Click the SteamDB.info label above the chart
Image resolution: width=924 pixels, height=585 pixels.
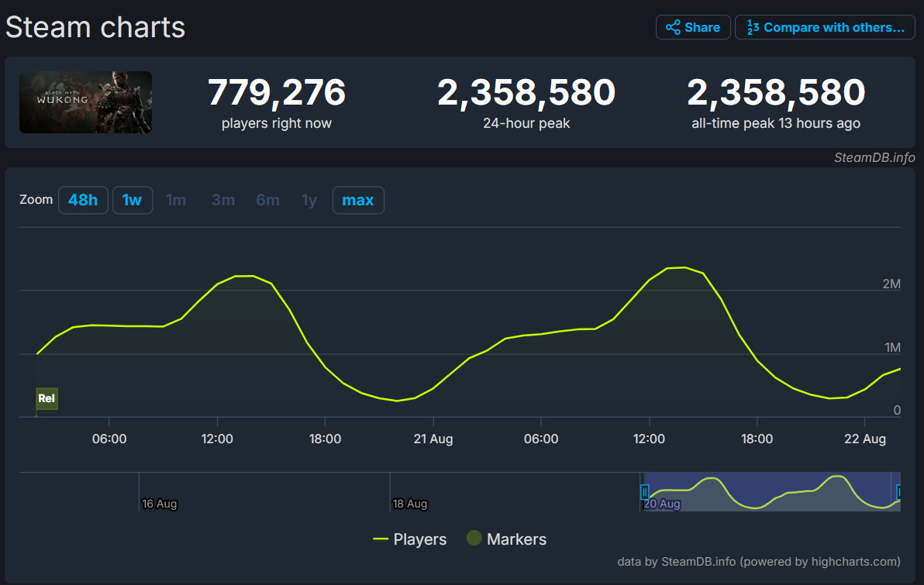pyautogui.click(x=874, y=157)
